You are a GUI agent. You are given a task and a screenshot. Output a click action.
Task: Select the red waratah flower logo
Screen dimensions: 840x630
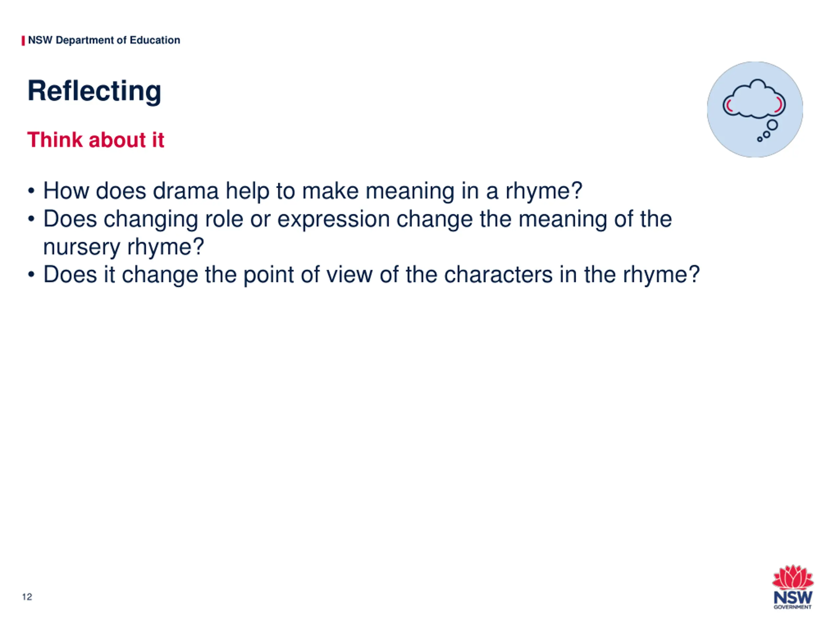coord(793,577)
